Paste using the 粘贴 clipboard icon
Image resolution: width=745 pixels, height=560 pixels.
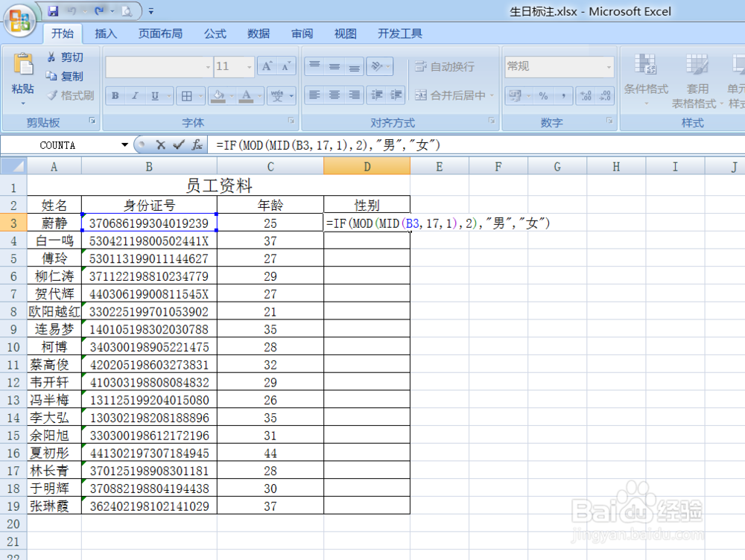point(23,64)
